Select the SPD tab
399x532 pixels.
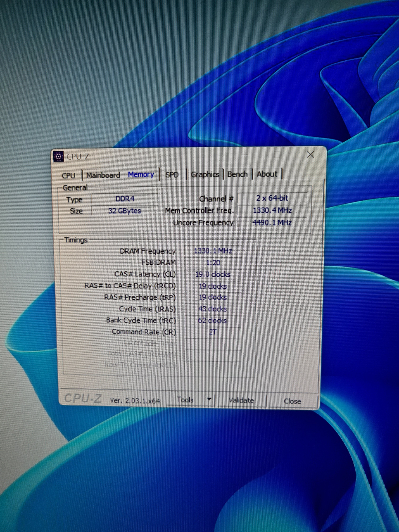pos(172,175)
